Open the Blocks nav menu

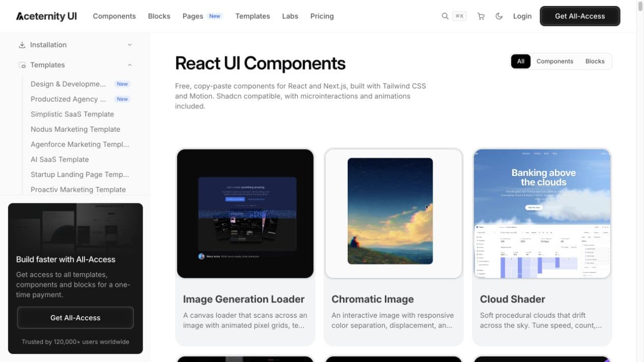tap(159, 16)
